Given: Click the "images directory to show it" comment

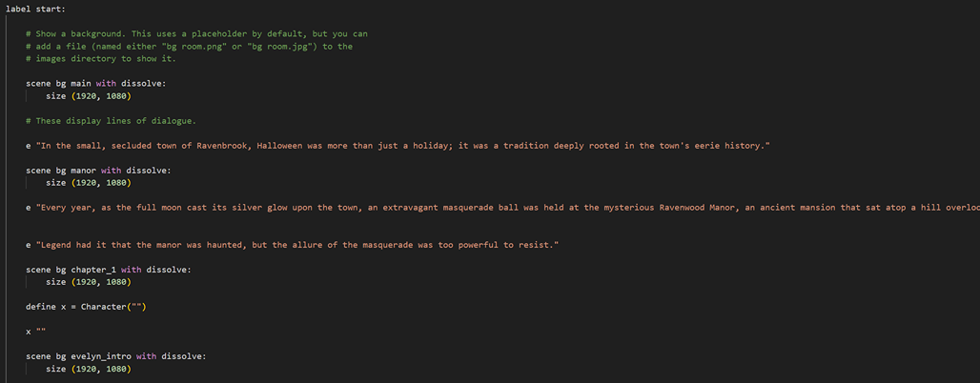Looking at the screenshot, I should 105,58.
